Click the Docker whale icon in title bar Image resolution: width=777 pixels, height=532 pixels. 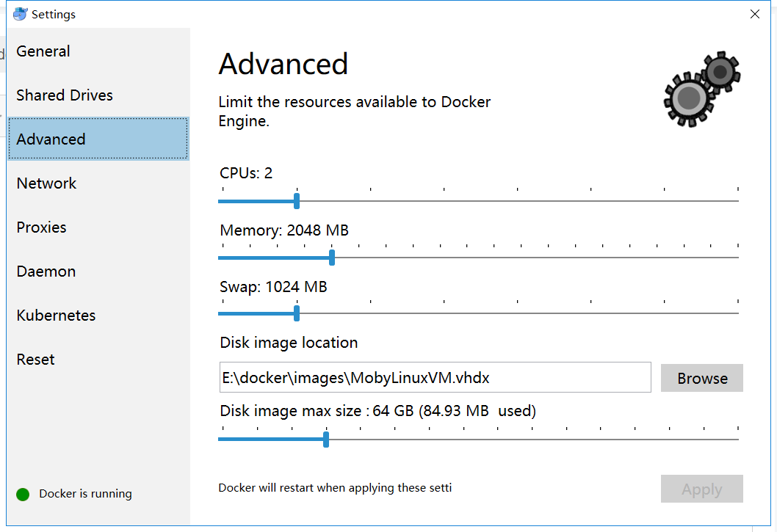(x=20, y=13)
